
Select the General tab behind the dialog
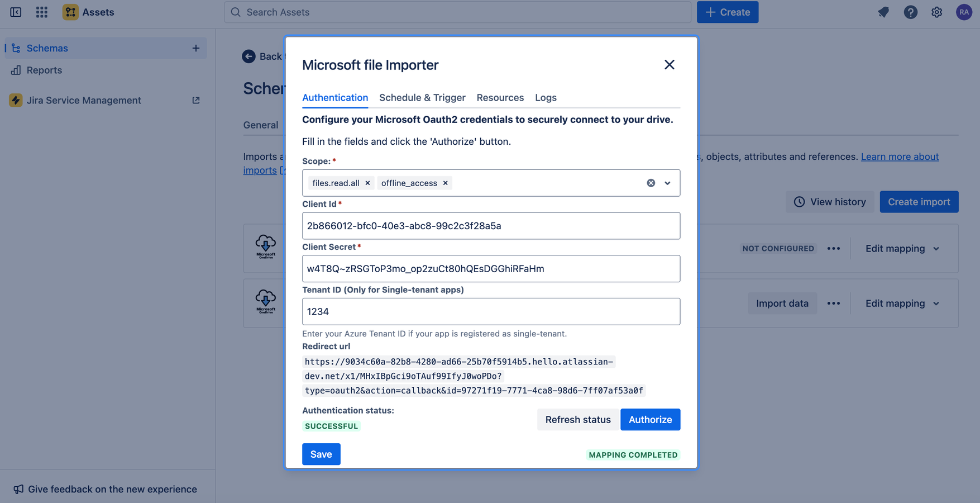[x=261, y=125]
